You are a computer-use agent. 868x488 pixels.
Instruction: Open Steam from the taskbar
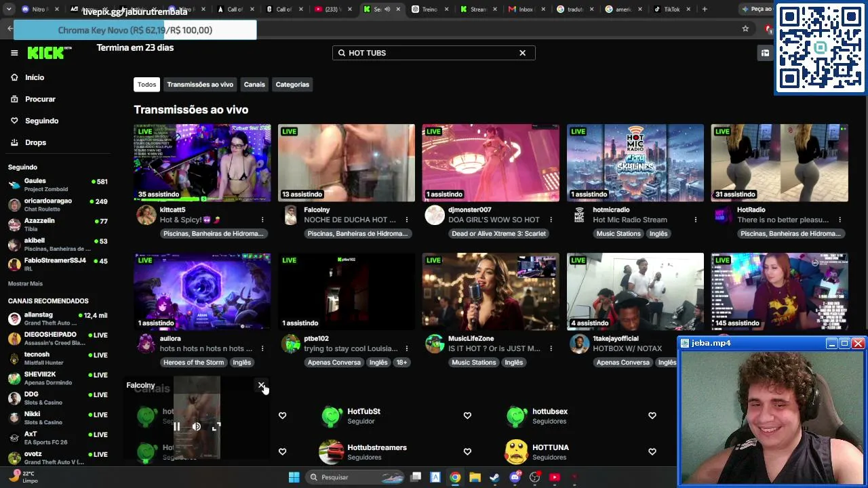pyautogui.click(x=494, y=477)
